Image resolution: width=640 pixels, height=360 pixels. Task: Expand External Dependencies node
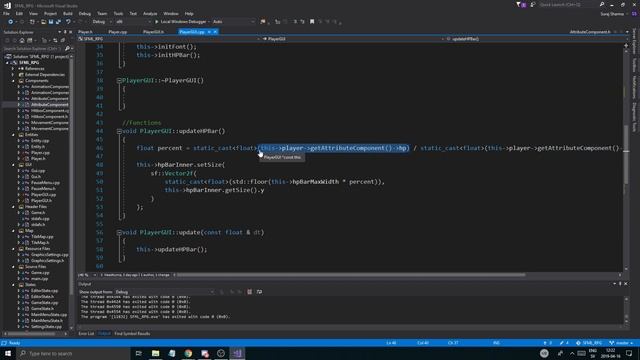click(13, 75)
